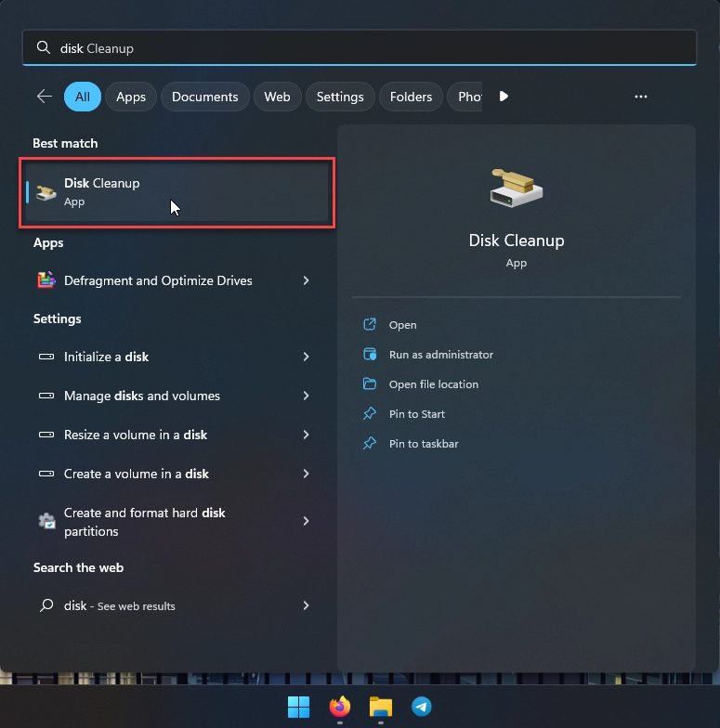This screenshot has width=720, height=728.
Task: Click the Defragment and Optimize Drives icon
Action: click(46, 280)
